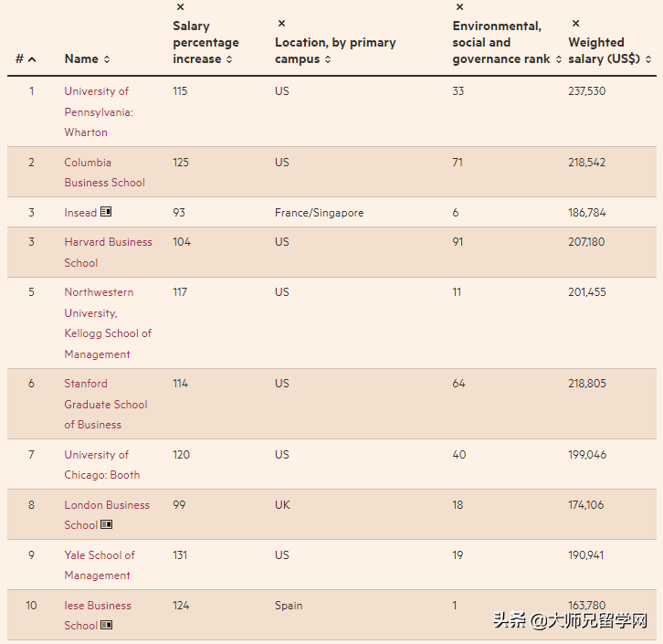Remove the Salary percentage increase column
Image resolution: width=663 pixels, height=644 pixels.
click(x=180, y=7)
